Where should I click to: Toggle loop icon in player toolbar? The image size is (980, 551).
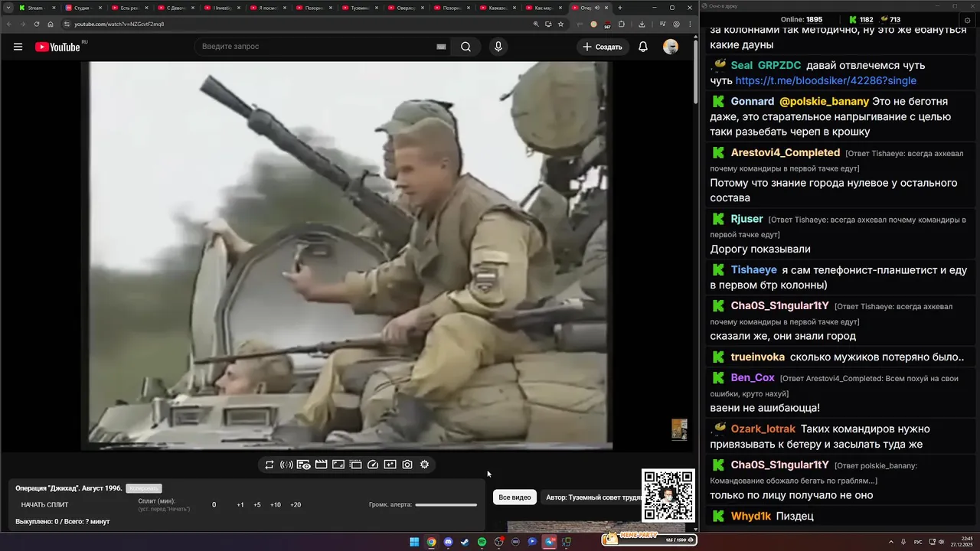click(269, 465)
